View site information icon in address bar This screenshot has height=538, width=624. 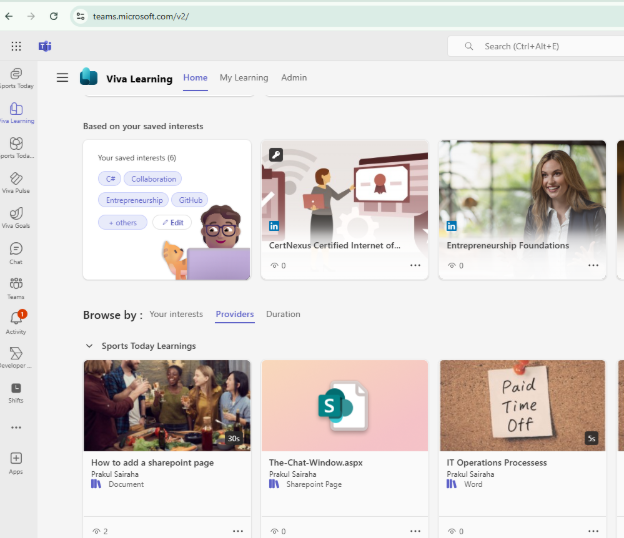tap(80, 16)
